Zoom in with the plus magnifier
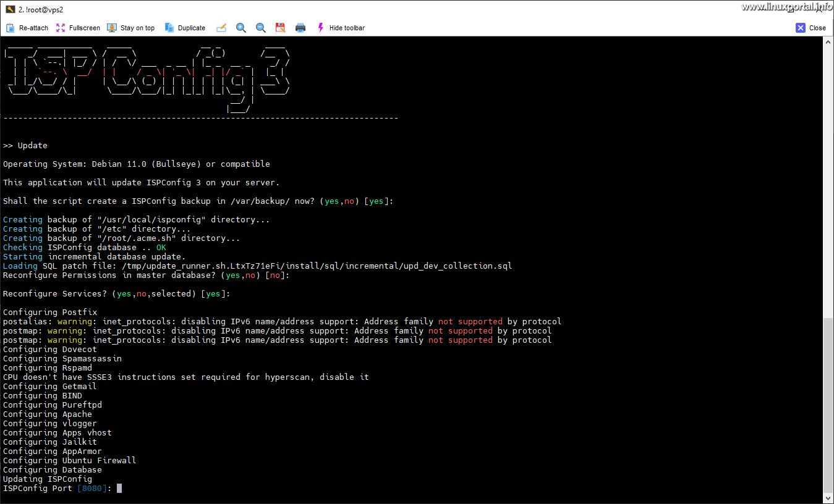The height and width of the screenshot is (504, 834). coord(241,28)
